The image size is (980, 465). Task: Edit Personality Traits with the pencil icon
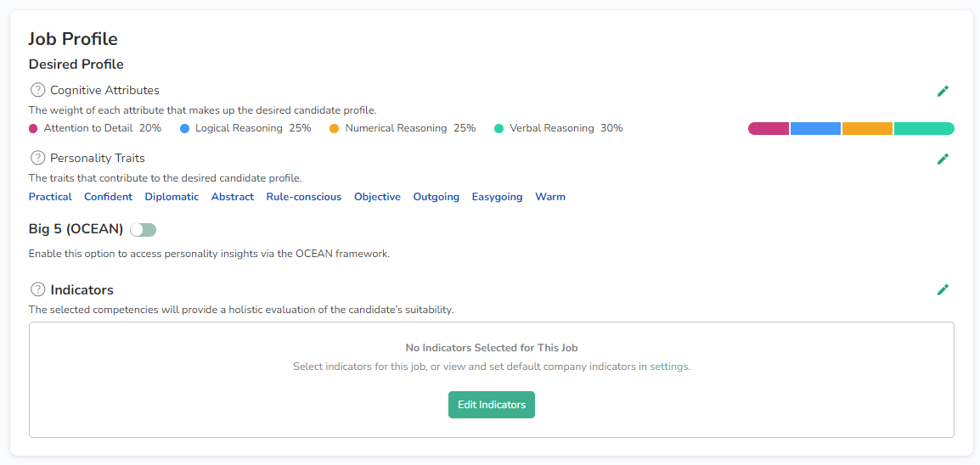tap(943, 159)
